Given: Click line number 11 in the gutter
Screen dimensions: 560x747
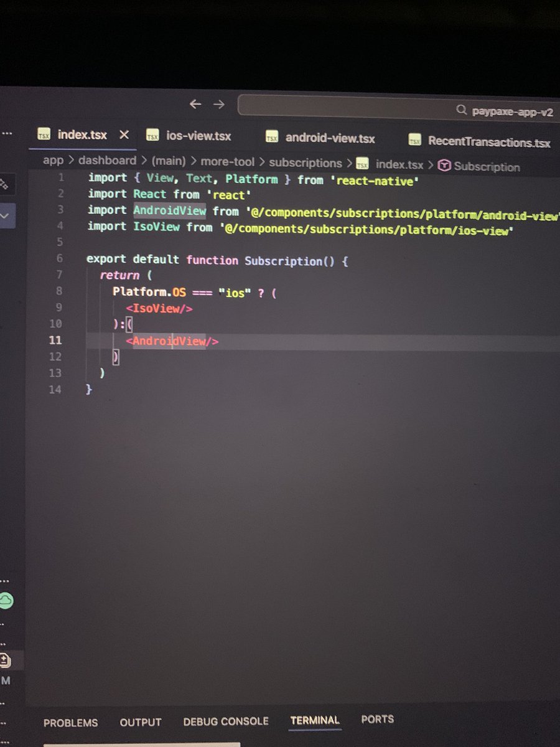Looking at the screenshot, I should 55,340.
